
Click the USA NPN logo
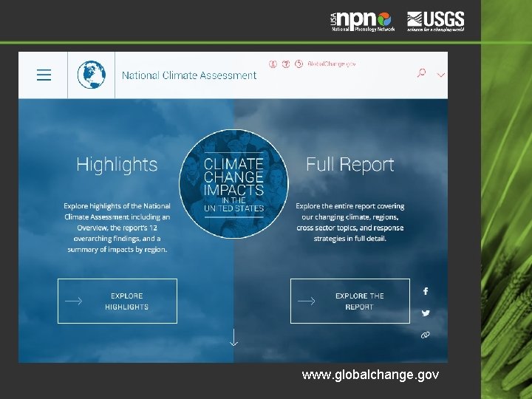pos(363,21)
